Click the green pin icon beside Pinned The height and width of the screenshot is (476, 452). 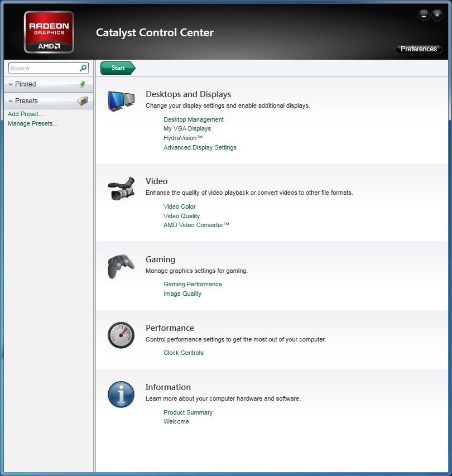pos(83,84)
